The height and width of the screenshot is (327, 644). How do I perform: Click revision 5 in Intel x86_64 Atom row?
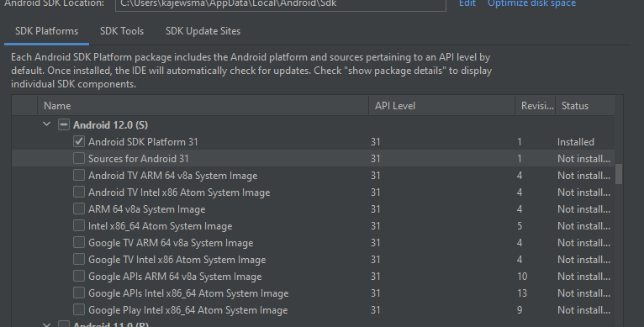(x=520, y=226)
